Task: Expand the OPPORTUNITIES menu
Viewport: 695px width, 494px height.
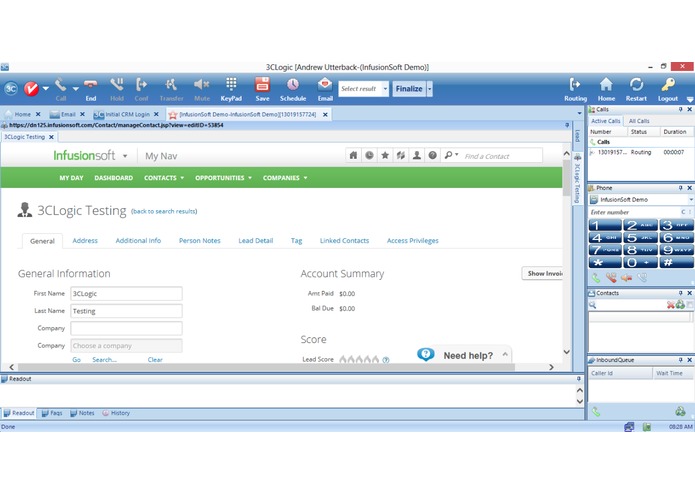Action: click(223, 178)
